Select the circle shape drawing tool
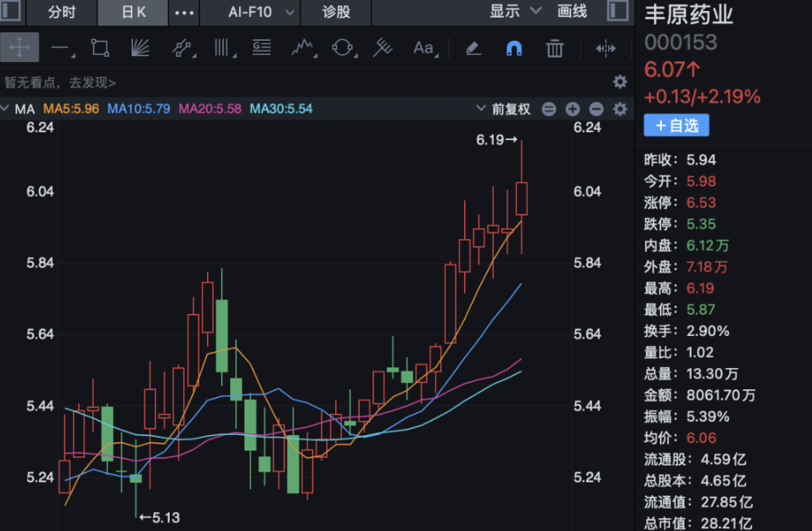Screen dimensions: 812x531 pos(344,48)
